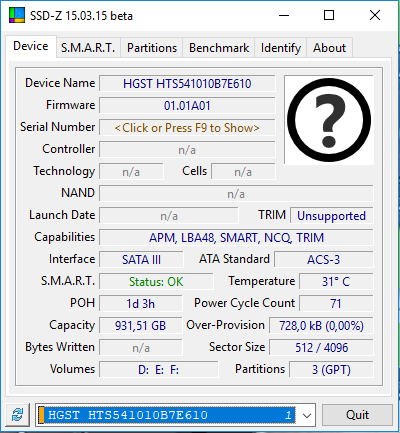Screen dimensions: 400x433
Task: Click the Volumes field showing D: E: F:
Action: tap(159, 370)
